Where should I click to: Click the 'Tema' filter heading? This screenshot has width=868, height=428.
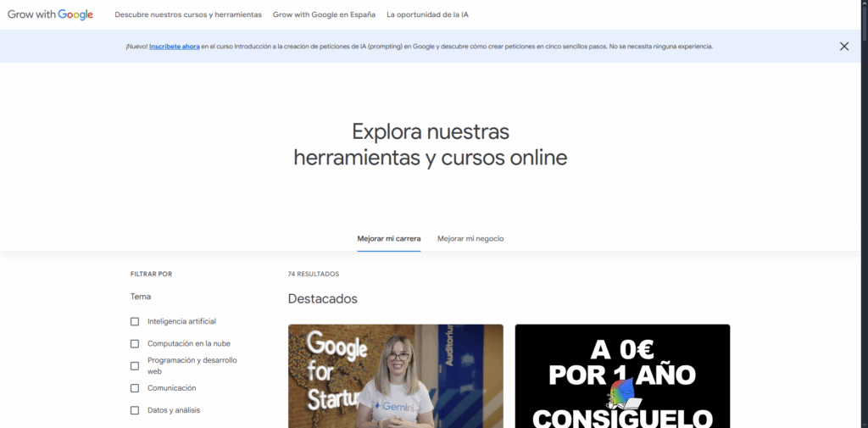pyautogui.click(x=141, y=297)
